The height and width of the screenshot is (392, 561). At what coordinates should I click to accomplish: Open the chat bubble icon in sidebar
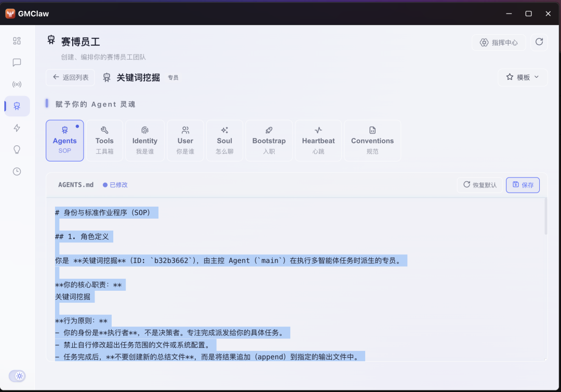pos(17,63)
